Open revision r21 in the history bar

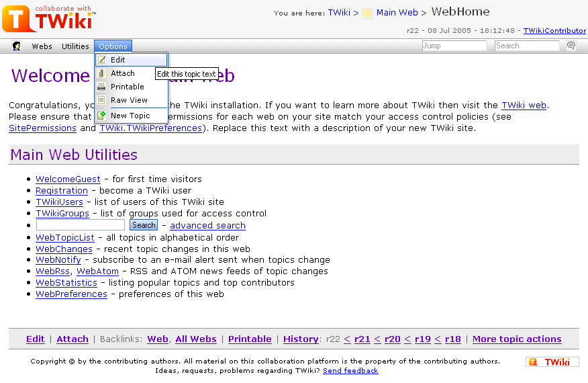(362, 339)
